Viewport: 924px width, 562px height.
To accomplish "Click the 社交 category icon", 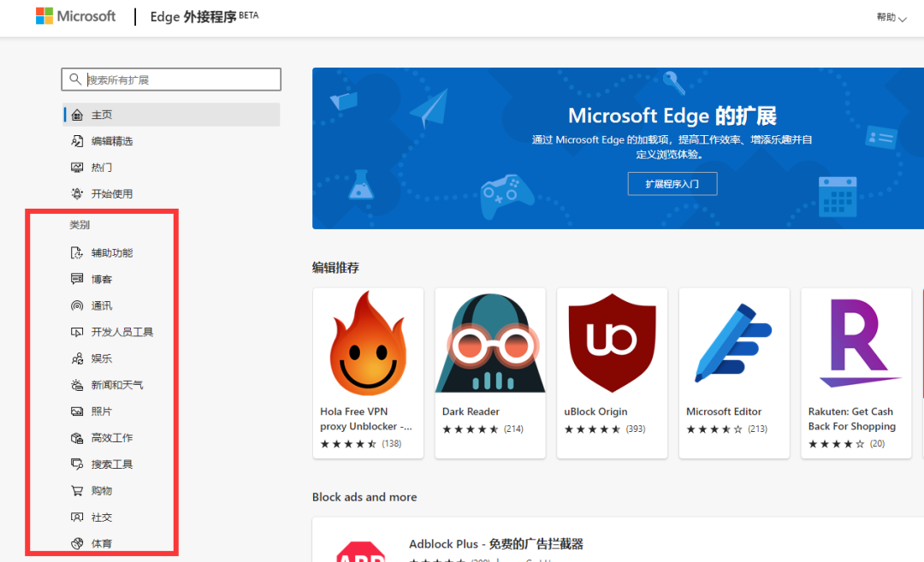I will tap(77, 518).
